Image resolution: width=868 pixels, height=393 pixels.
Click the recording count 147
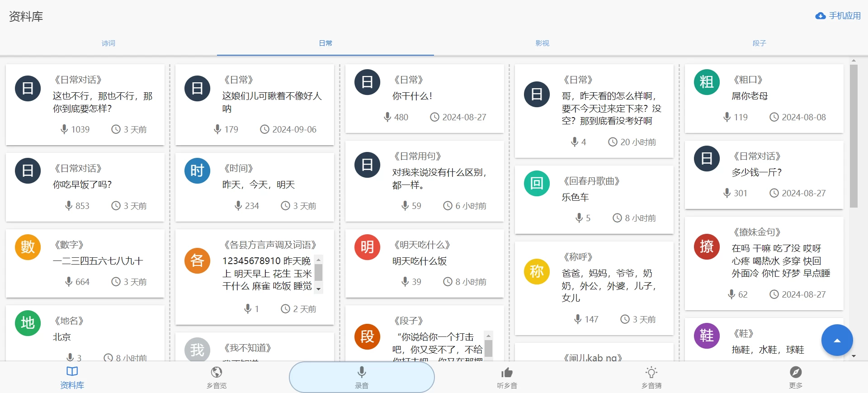pyautogui.click(x=591, y=319)
